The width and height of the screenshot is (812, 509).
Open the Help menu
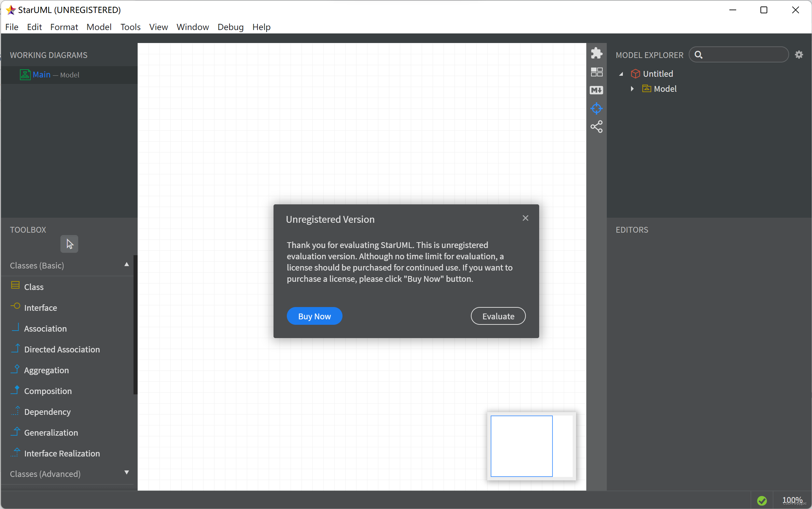coord(261,27)
